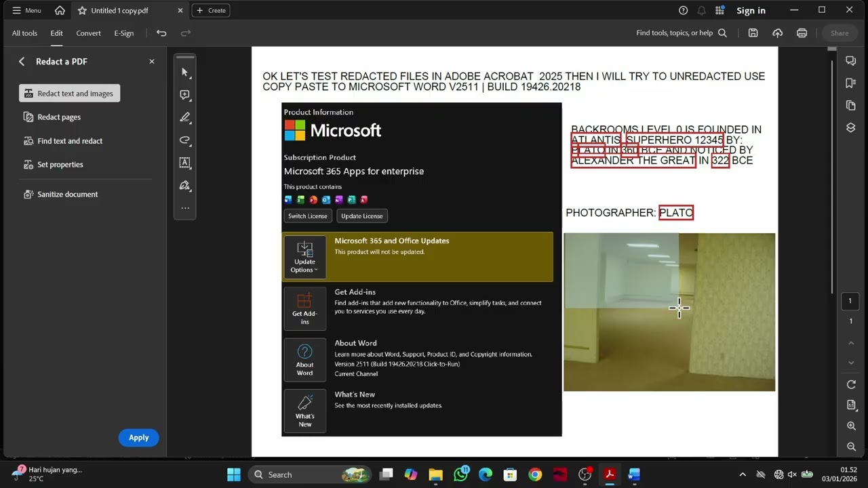Image resolution: width=868 pixels, height=488 pixels.
Task: Apply the redactions
Action: click(138, 438)
